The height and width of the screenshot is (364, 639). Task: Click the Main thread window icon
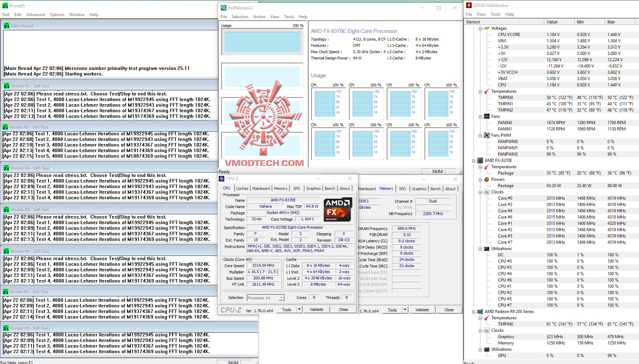pyautogui.click(x=7, y=26)
